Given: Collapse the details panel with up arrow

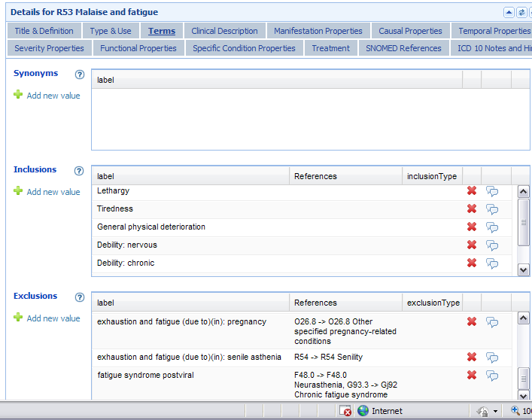Looking at the screenshot, I should 509,13.
